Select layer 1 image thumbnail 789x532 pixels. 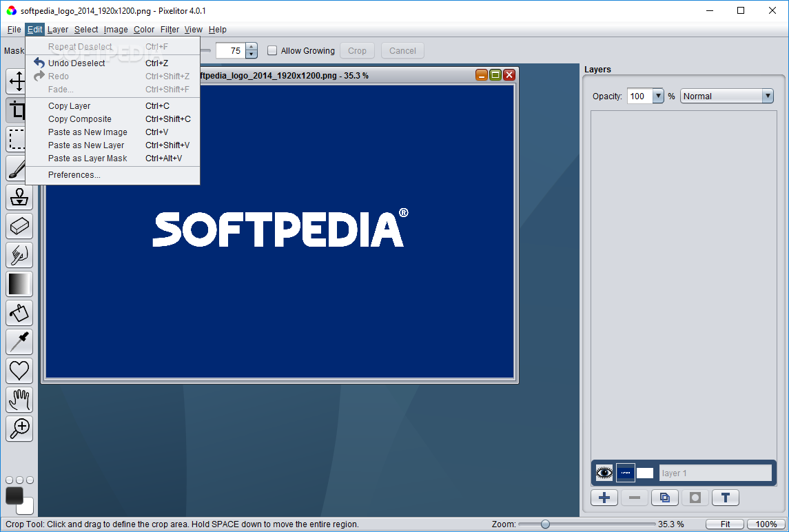click(626, 473)
